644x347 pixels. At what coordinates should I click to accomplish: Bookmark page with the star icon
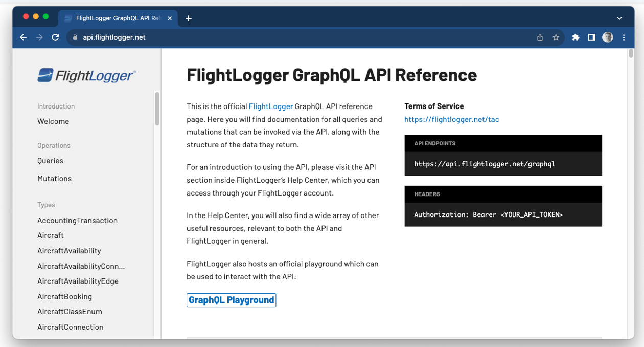pyautogui.click(x=556, y=37)
